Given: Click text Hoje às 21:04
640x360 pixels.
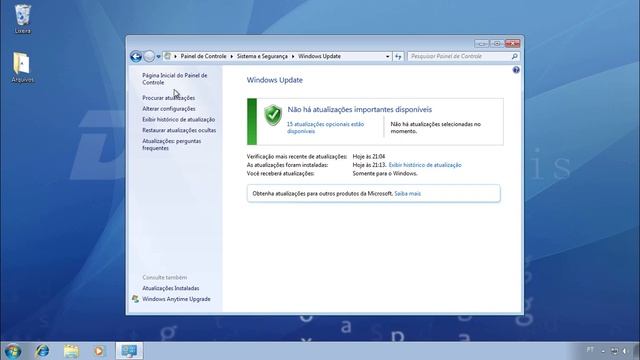Looking at the screenshot, I should (369, 156).
